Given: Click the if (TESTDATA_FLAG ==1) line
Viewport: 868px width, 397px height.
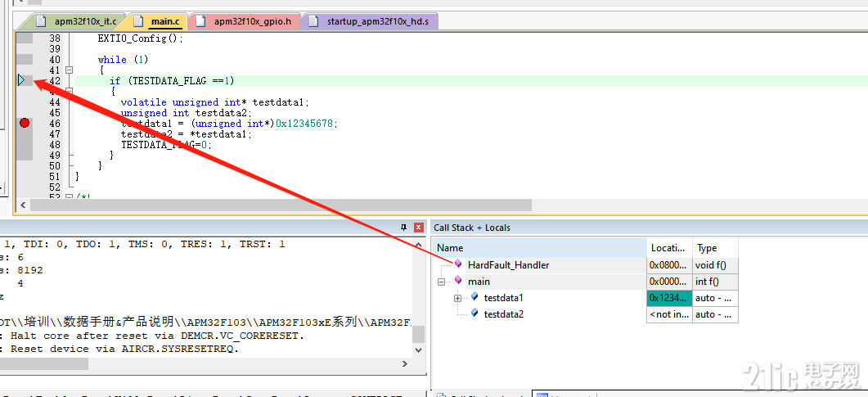Looking at the screenshot, I should [x=172, y=81].
